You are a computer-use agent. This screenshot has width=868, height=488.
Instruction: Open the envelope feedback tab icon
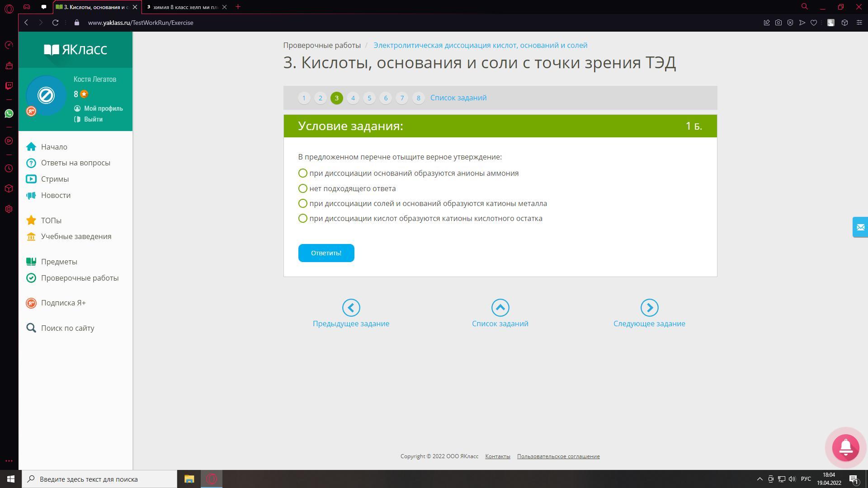pos(860,227)
